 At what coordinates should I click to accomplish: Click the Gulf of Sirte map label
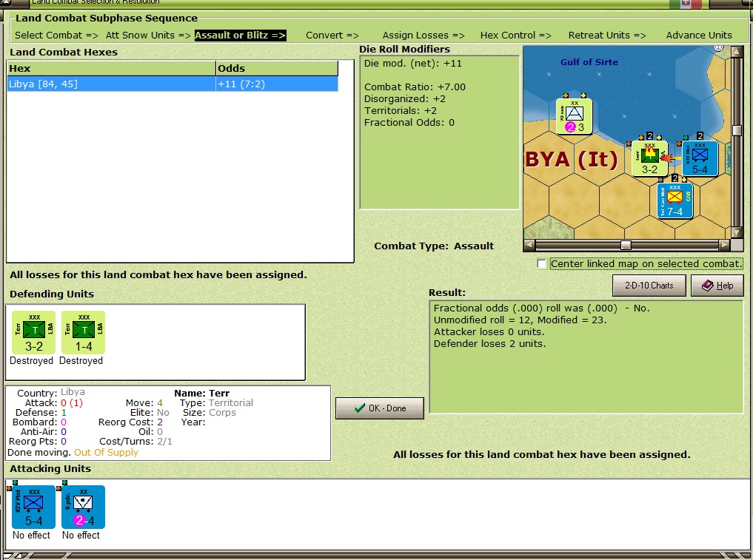(x=589, y=62)
